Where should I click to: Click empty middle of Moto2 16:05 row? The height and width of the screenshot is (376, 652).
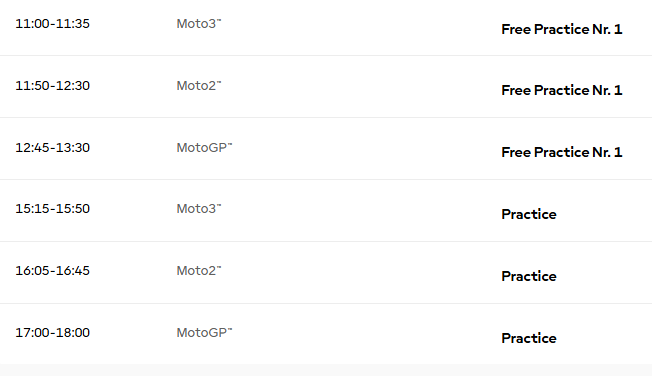366,272
